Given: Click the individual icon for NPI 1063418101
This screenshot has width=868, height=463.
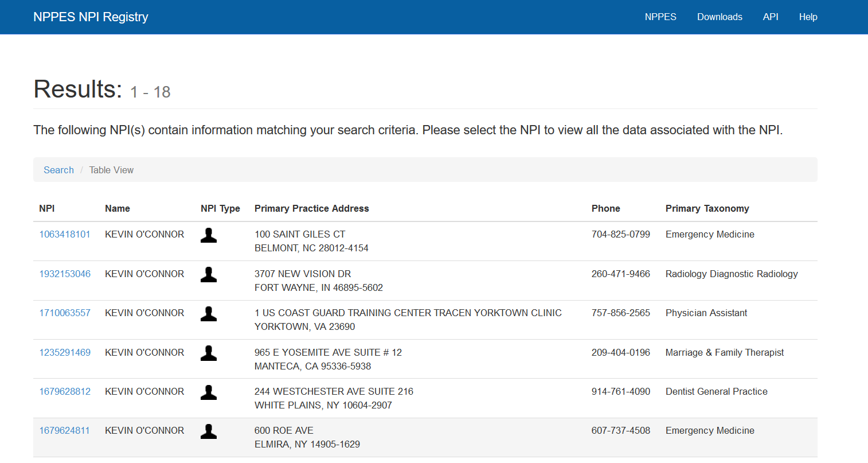Looking at the screenshot, I should (209, 235).
